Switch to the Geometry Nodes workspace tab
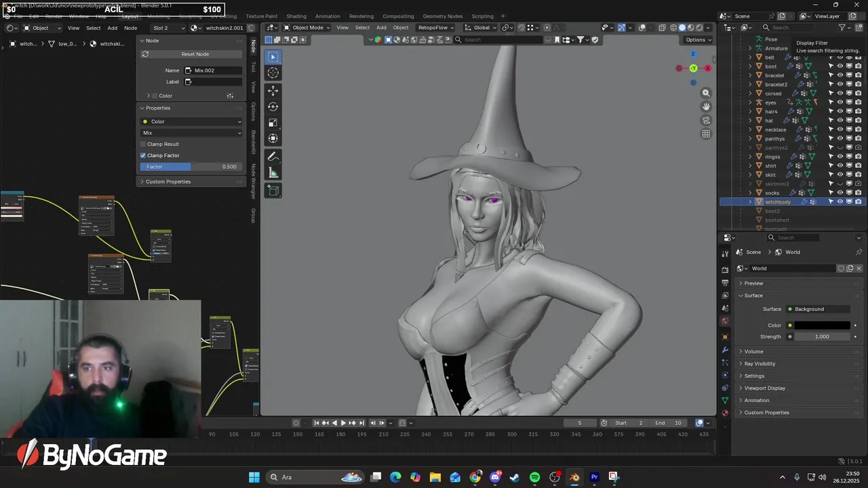 [442, 16]
